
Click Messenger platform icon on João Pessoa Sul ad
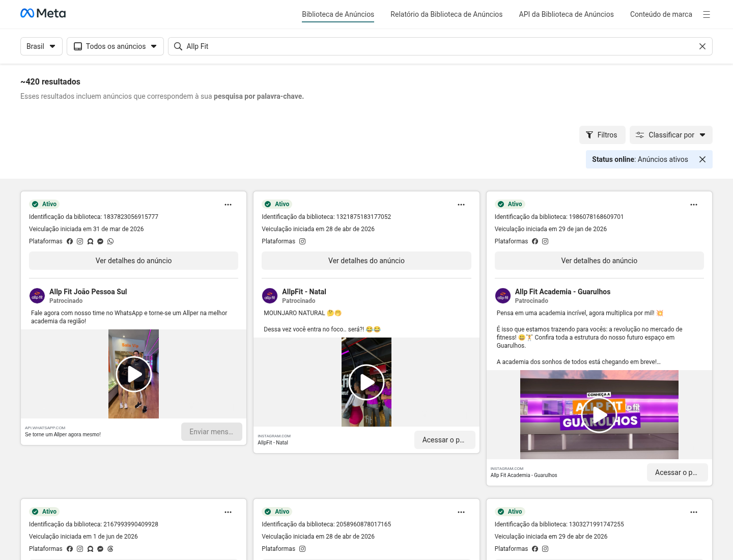pos(100,241)
